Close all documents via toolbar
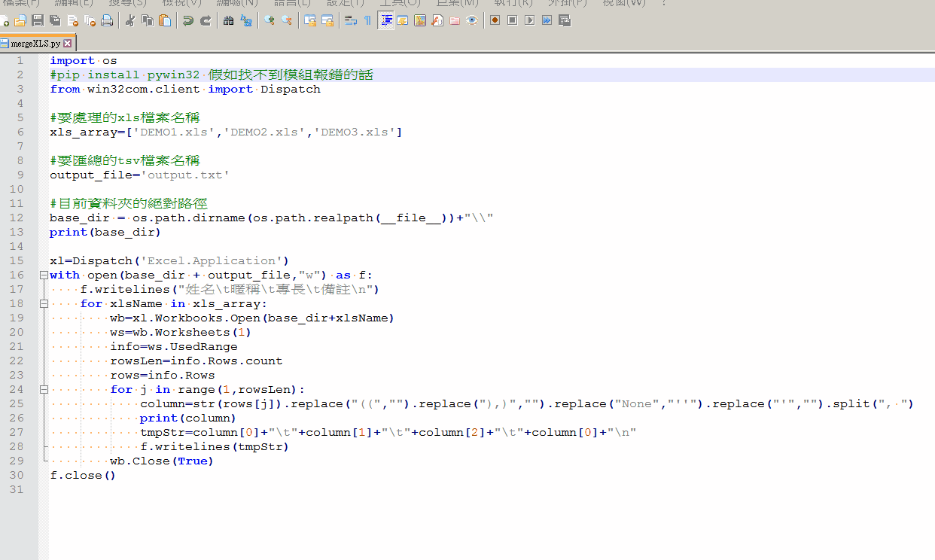 (x=90, y=20)
